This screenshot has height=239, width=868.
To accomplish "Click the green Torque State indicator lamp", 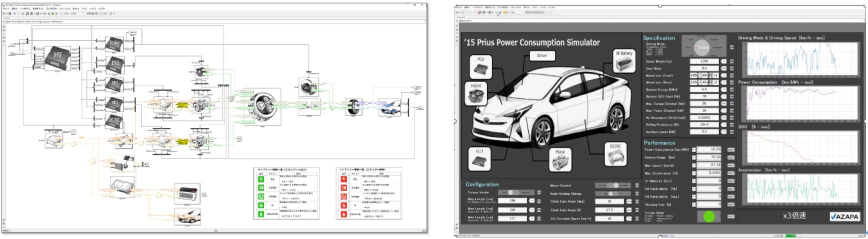I will click(x=708, y=216).
